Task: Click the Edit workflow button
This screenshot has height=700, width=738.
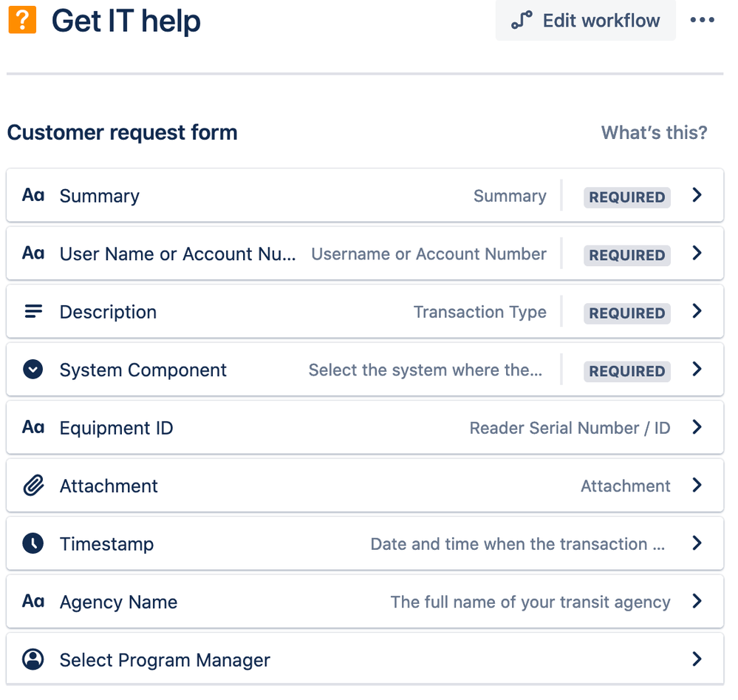Action: coord(586,20)
